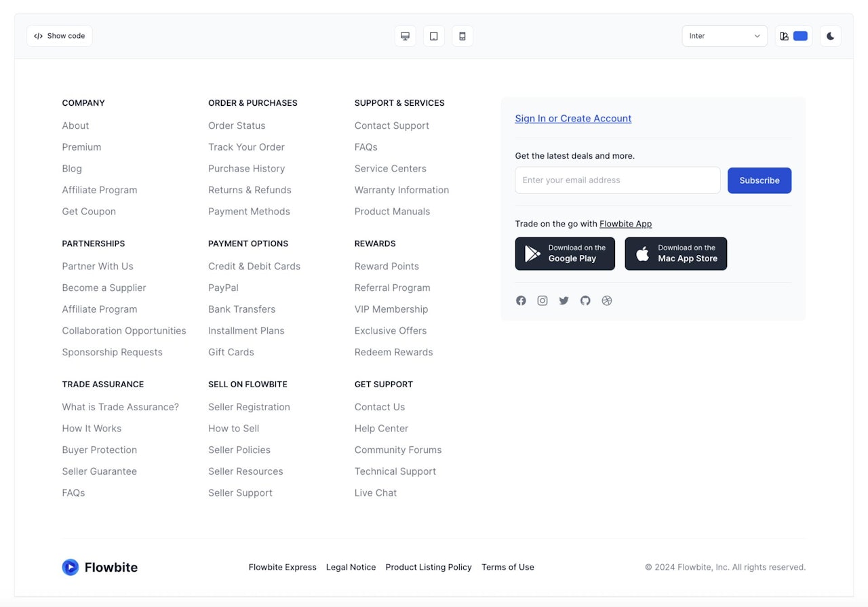Open the Inter font dropdown
This screenshot has height=607, width=868.
pos(724,35)
